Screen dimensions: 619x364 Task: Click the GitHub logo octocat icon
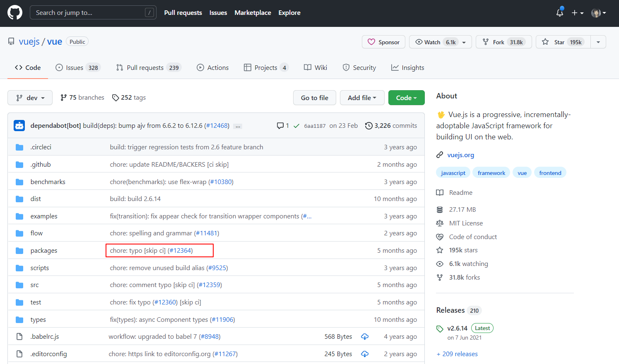click(15, 13)
